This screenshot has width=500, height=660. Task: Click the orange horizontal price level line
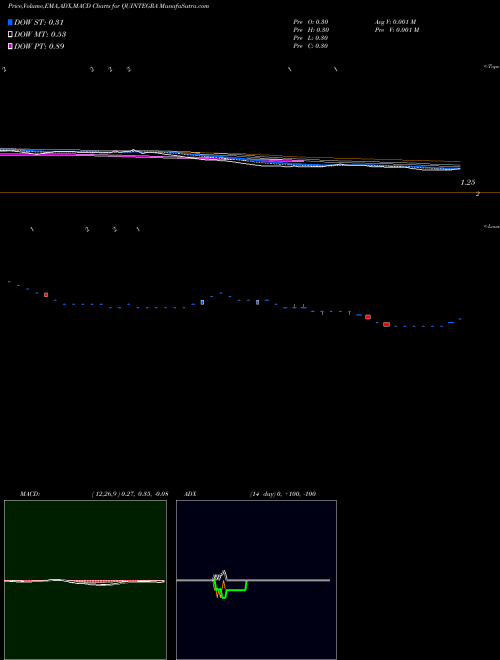250,192
